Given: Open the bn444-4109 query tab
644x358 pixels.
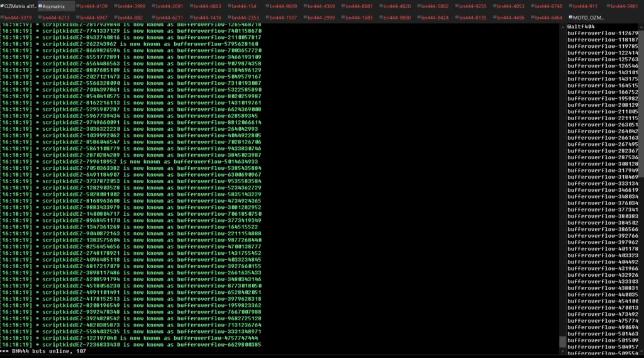Looking at the screenshot, I should point(92,6).
